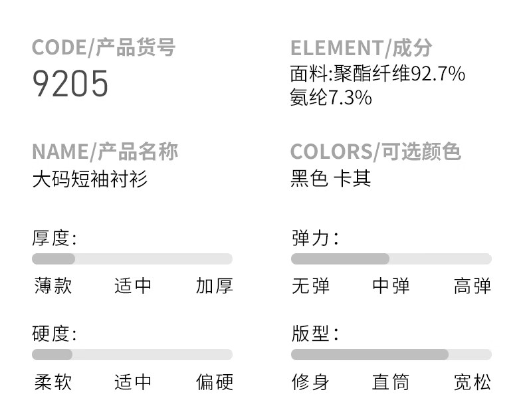Click the product name 大码短袖衬衫
Screen dimensions: 525x420
coord(90,179)
